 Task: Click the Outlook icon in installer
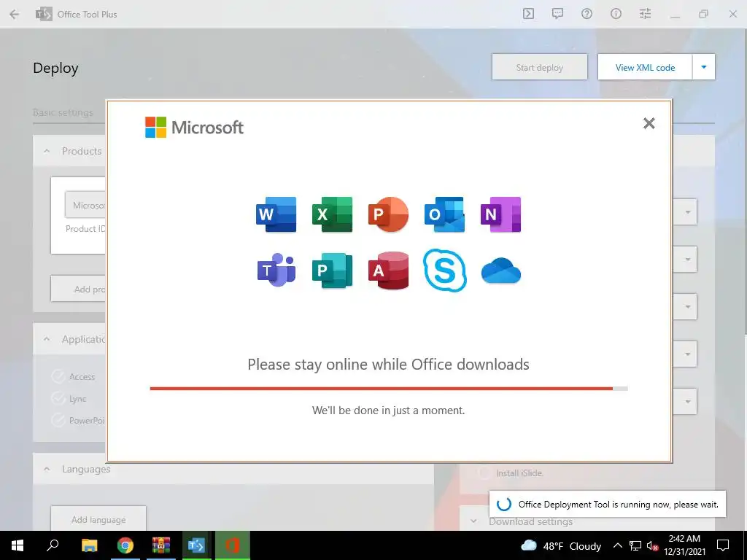[444, 214]
